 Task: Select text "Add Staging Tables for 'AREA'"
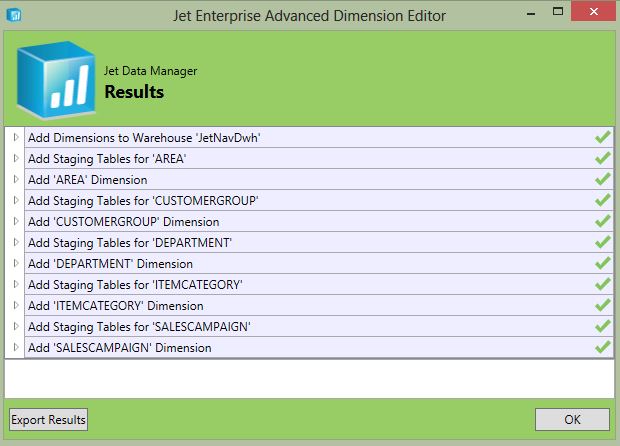pos(107,159)
